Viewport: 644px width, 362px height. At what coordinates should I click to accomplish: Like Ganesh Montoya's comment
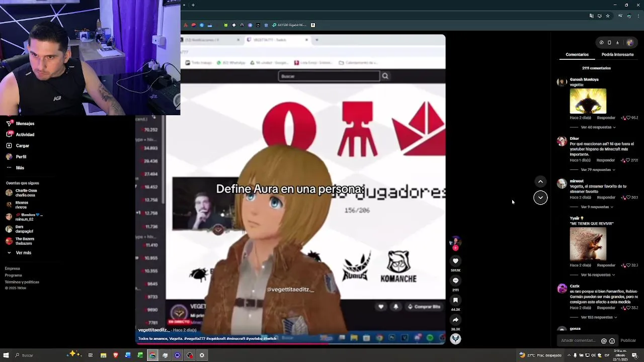click(628, 118)
